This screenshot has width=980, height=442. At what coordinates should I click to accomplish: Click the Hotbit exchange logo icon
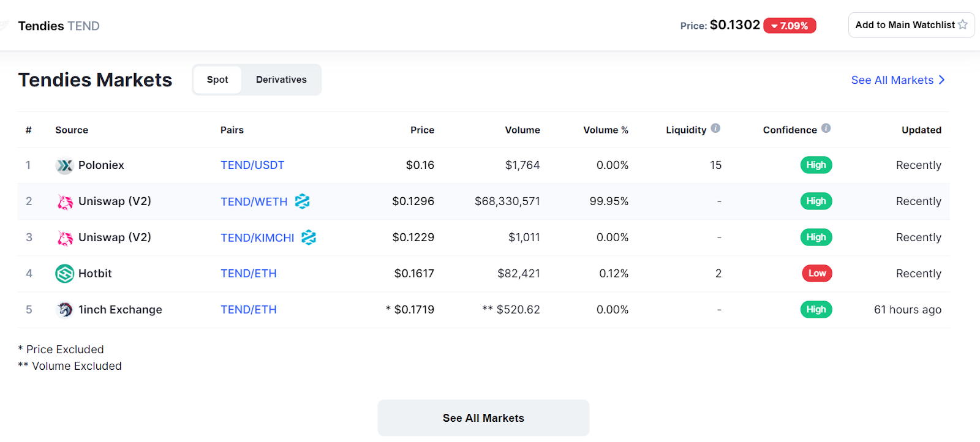[64, 274]
